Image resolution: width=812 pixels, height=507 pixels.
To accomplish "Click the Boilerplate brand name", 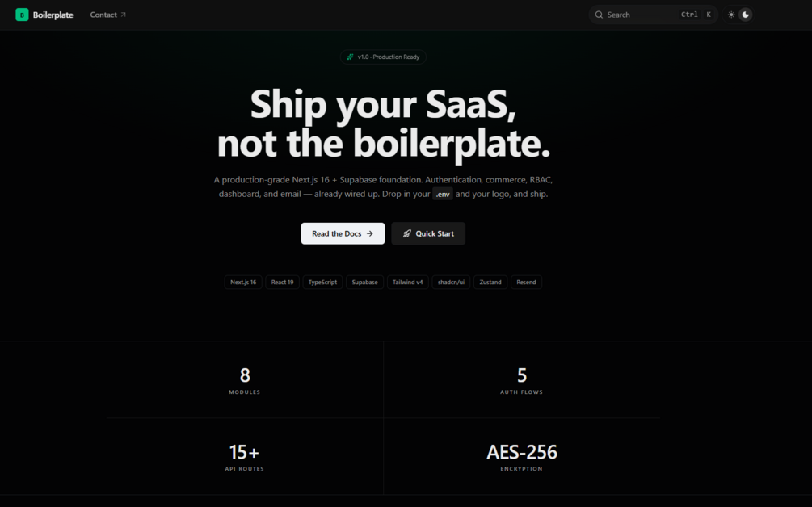I will pyautogui.click(x=53, y=15).
